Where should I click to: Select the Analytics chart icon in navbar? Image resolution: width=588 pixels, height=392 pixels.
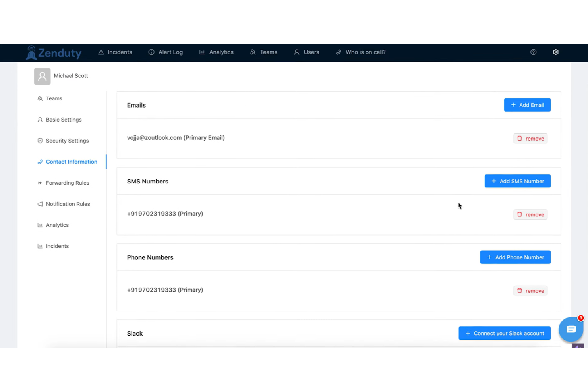point(202,52)
